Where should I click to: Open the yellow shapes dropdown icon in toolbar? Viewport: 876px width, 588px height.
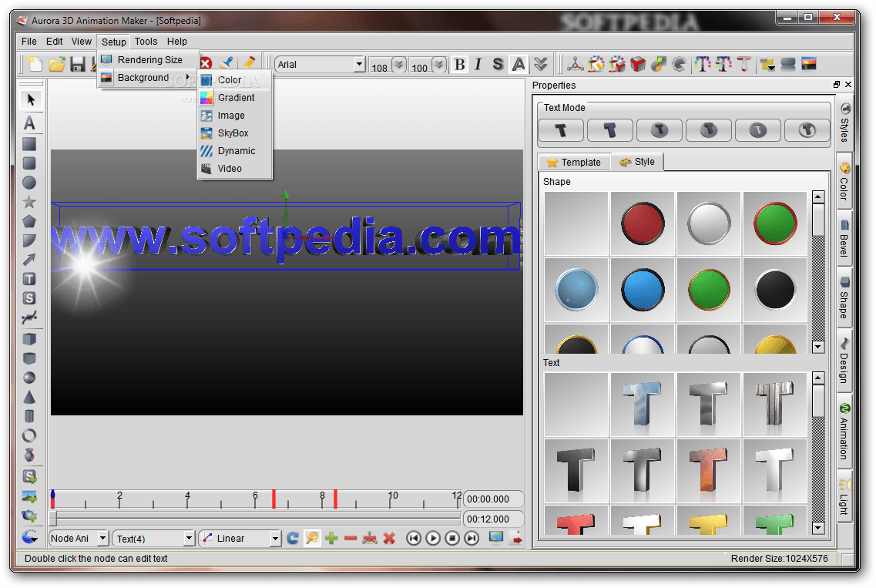767,64
